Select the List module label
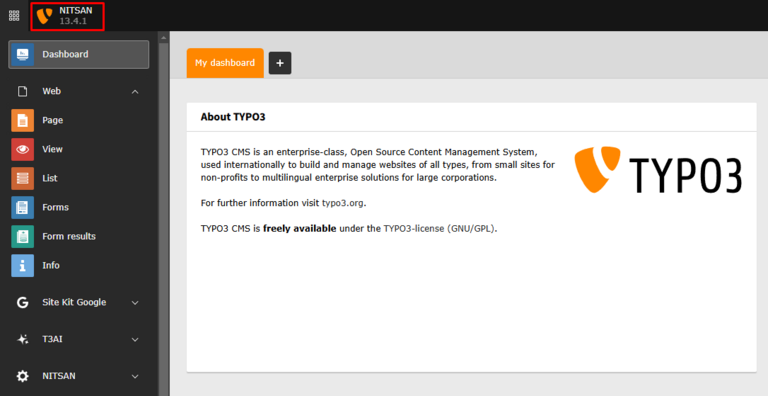768x396 pixels. 49,178
